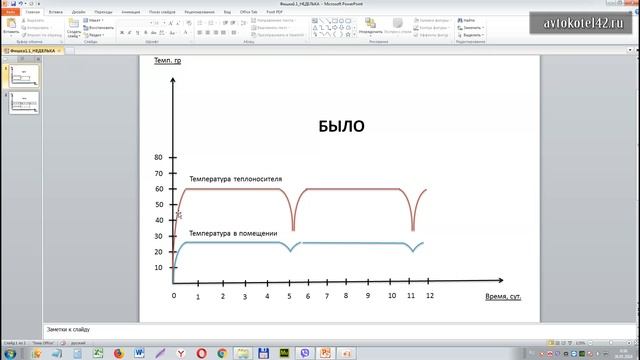Click the 'Температура в помещении' label
This screenshot has width=640, height=360.
(x=233, y=233)
